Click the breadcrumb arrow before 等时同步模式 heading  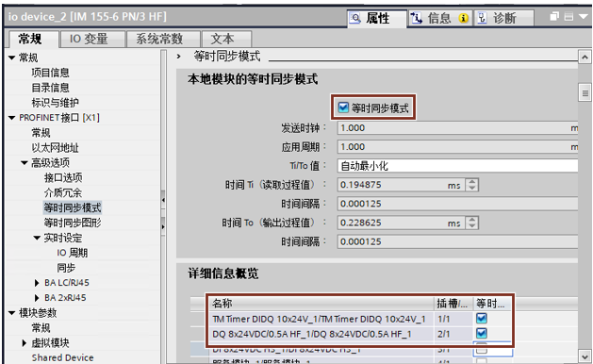tap(179, 57)
